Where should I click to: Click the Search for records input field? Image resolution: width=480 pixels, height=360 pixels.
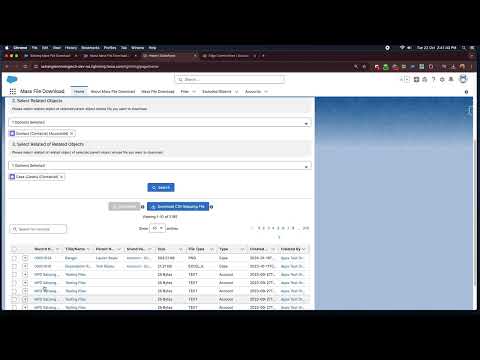click(x=38, y=229)
